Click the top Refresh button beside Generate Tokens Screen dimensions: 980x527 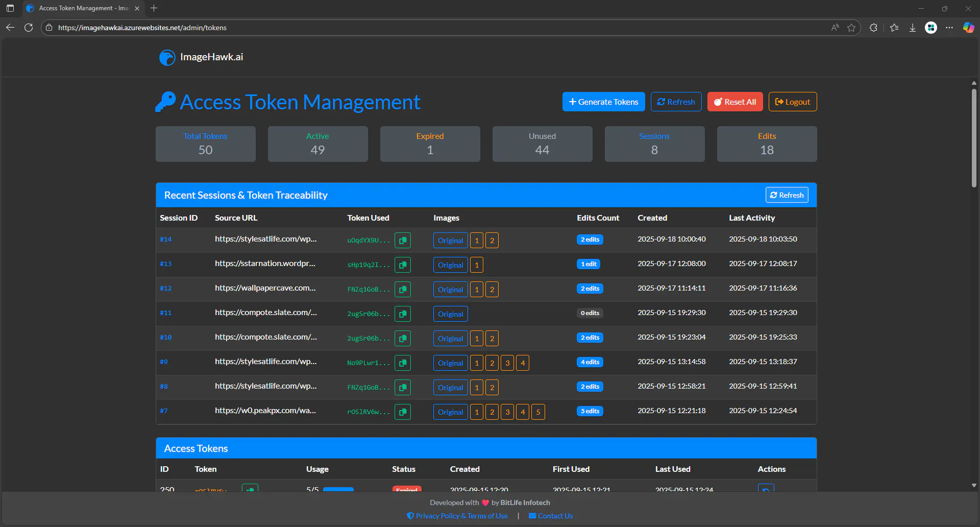(676, 102)
